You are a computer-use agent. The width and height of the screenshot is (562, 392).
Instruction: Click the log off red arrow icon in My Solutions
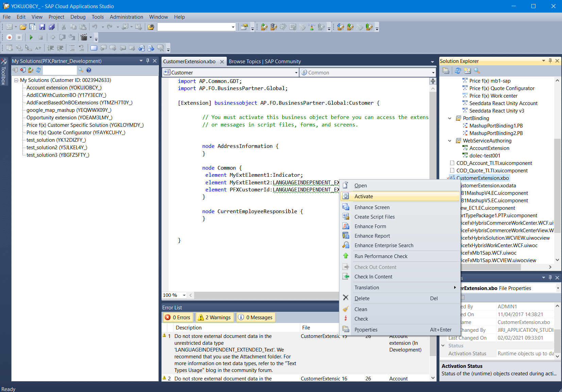23,70
